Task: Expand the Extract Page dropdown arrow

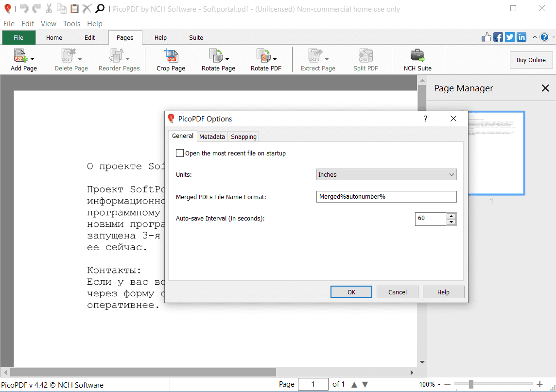Action: (327, 59)
